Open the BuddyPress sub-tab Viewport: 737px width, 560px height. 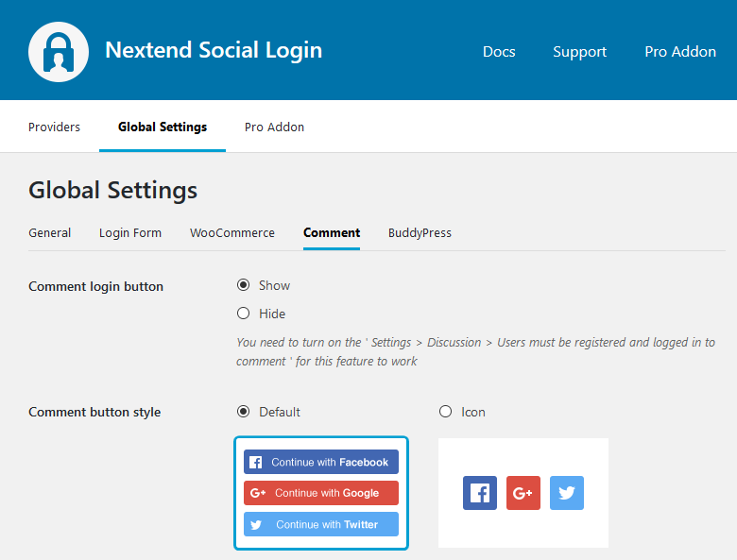[420, 232]
